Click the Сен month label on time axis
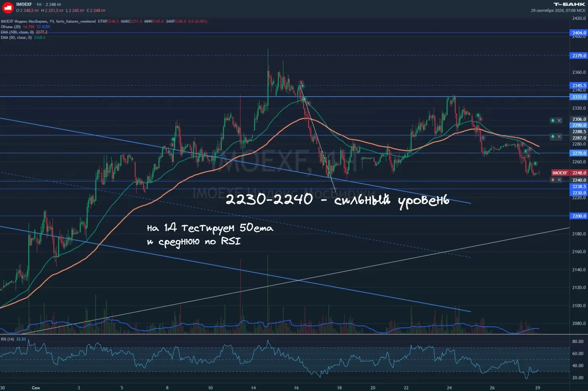 pos(36,388)
